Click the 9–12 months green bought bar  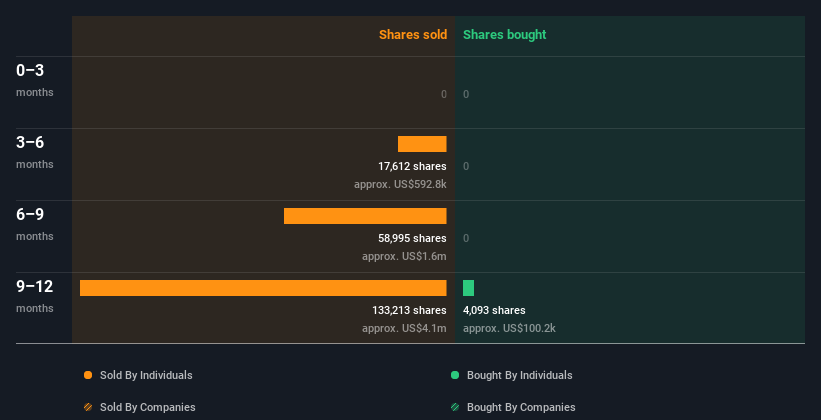pyautogui.click(x=468, y=288)
